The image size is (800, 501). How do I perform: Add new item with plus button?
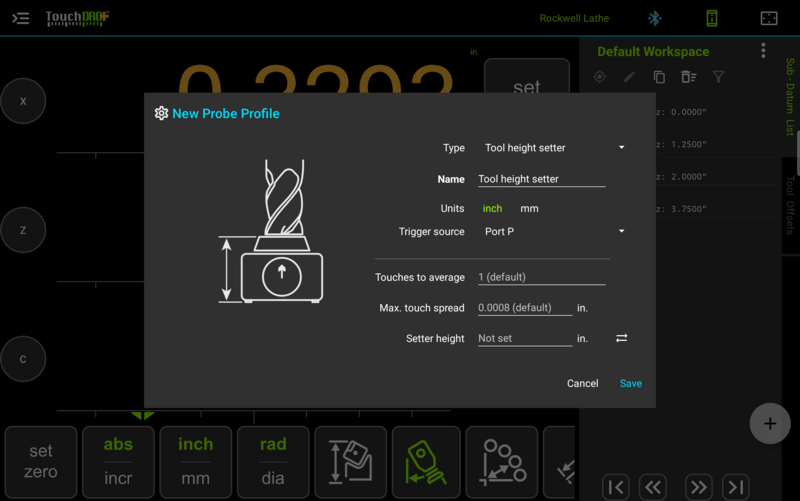click(x=770, y=423)
